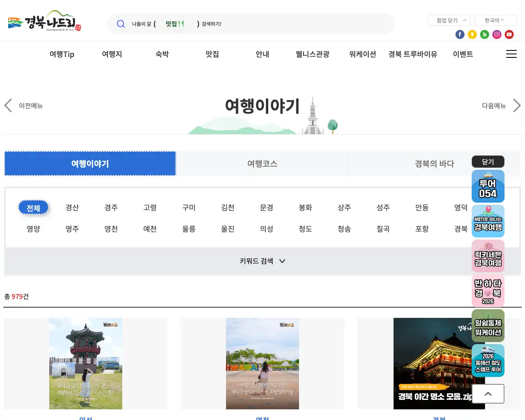Open the yellow KakaoStory social icon
Image resolution: width=525 pixels, height=420 pixels.
click(x=472, y=34)
